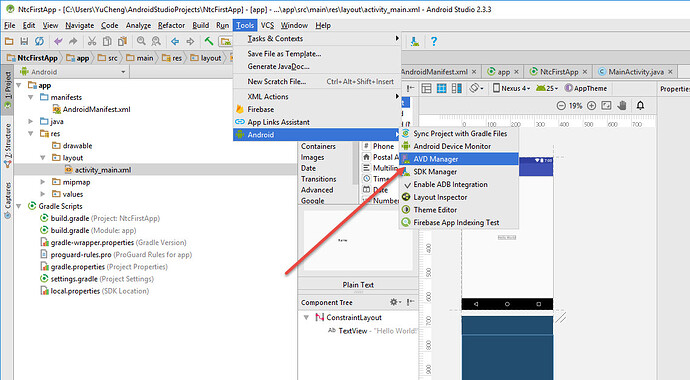Switch to the MainActivity.java tab
The height and width of the screenshot is (380, 690).
(x=636, y=72)
